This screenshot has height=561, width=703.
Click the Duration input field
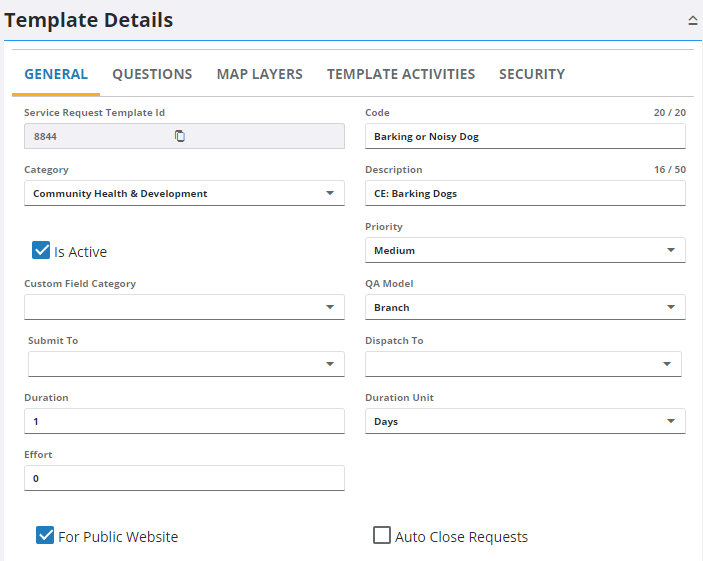click(184, 421)
